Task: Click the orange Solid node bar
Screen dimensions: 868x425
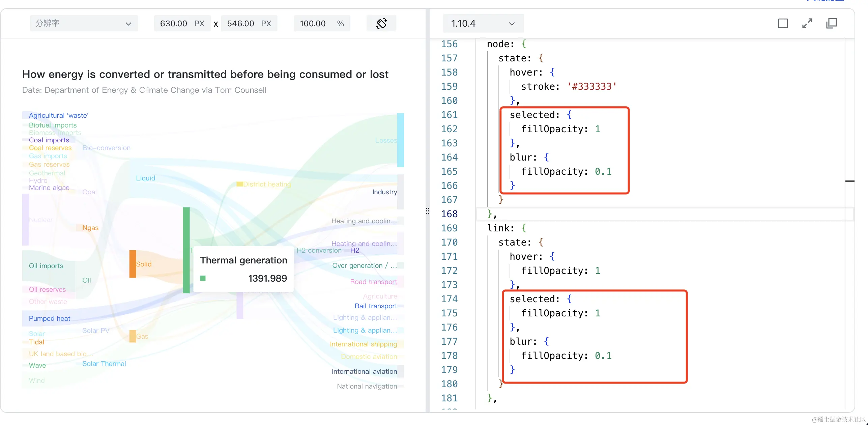Action: coord(133,264)
